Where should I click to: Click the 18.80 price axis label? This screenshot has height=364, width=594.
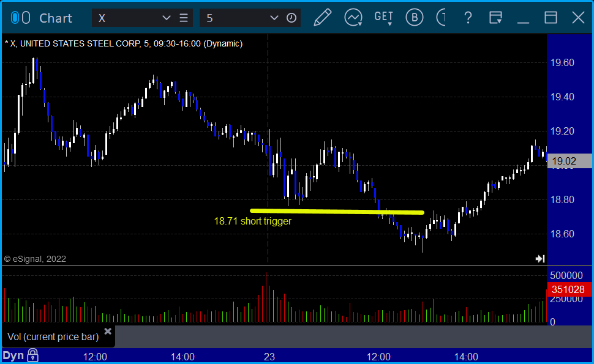562,199
